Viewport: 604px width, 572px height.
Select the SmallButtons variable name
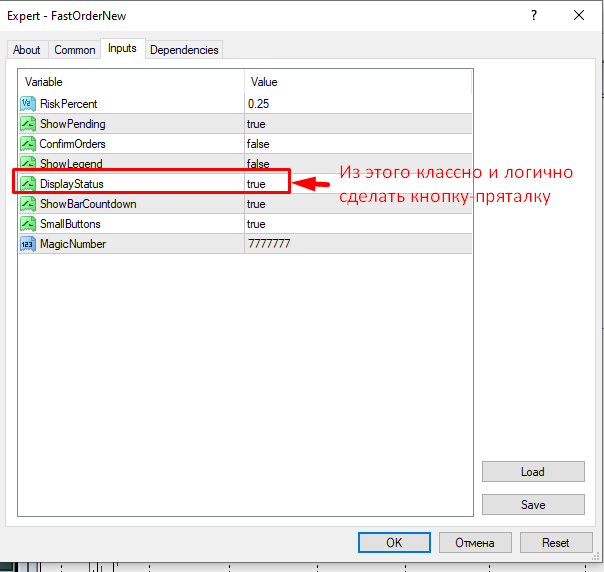70,224
